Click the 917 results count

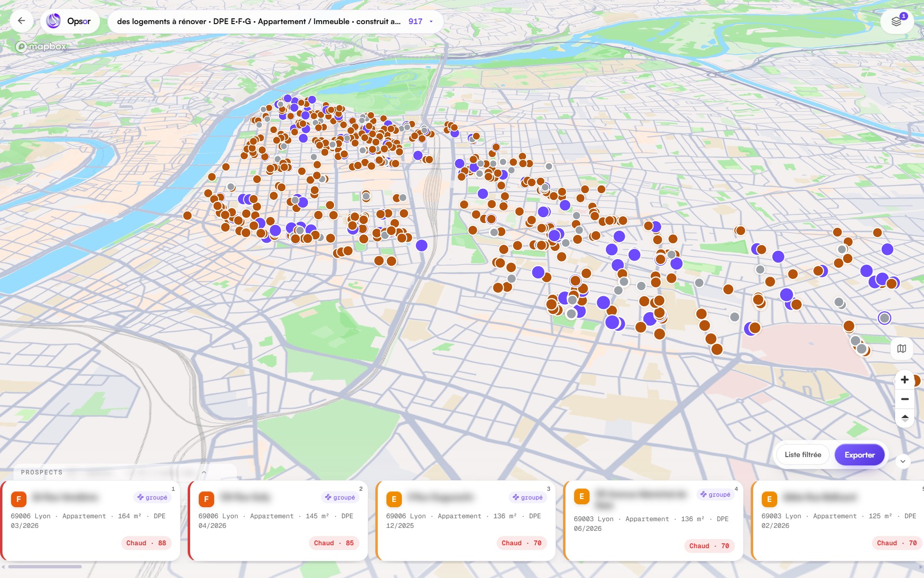pyautogui.click(x=415, y=22)
